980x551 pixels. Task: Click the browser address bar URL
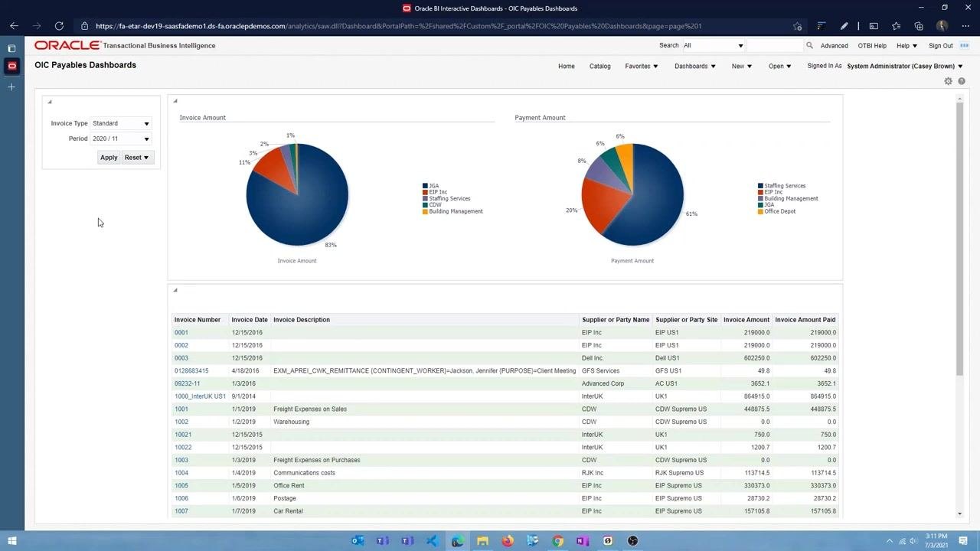398,26
